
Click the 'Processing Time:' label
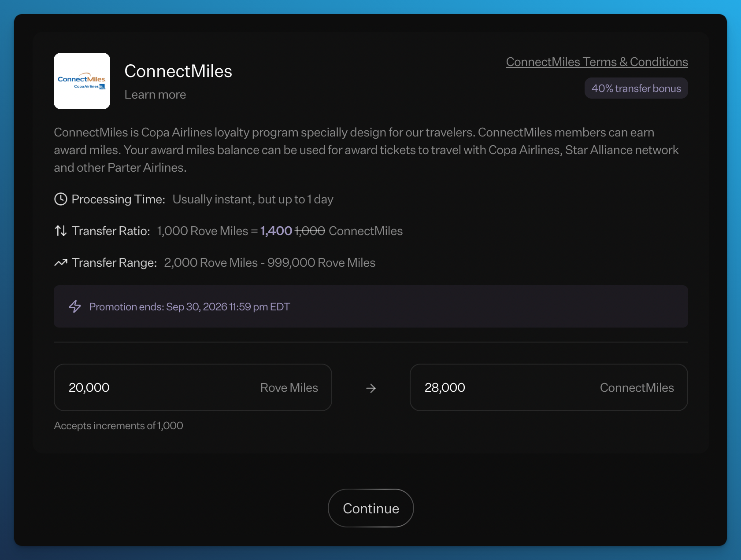[x=119, y=199]
